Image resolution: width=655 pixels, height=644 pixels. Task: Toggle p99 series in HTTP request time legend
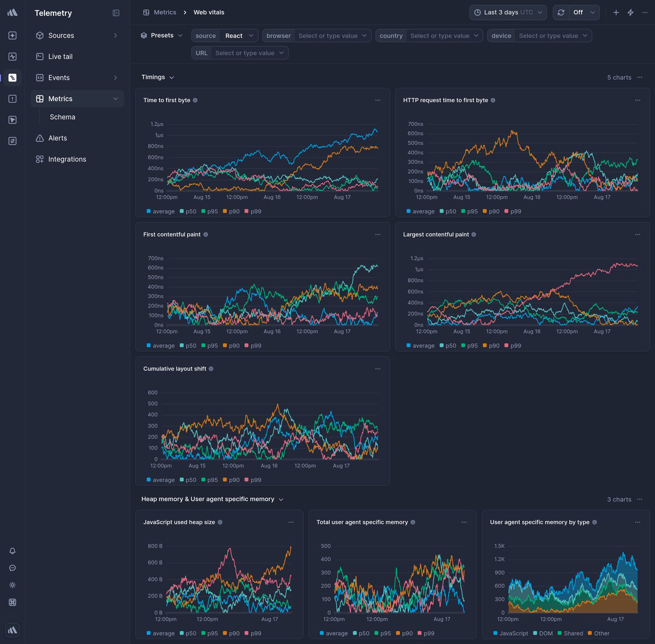pyautogui.click(x=513, y=211)
